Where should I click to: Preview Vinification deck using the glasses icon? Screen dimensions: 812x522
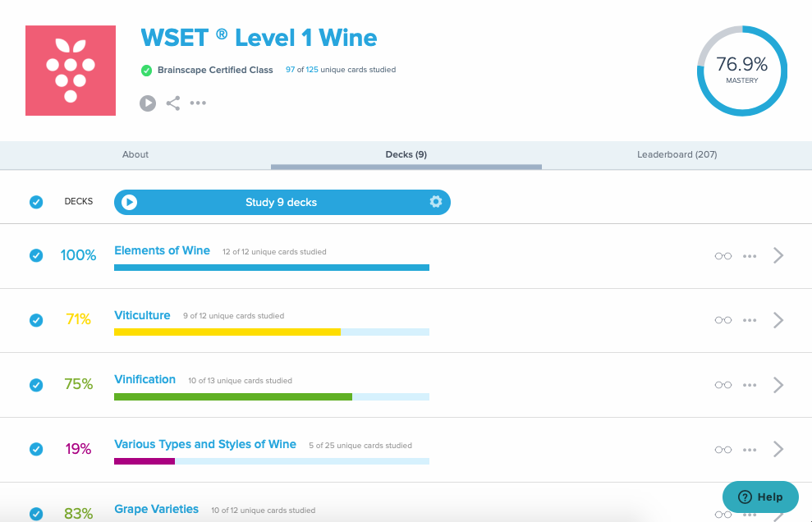723,384
